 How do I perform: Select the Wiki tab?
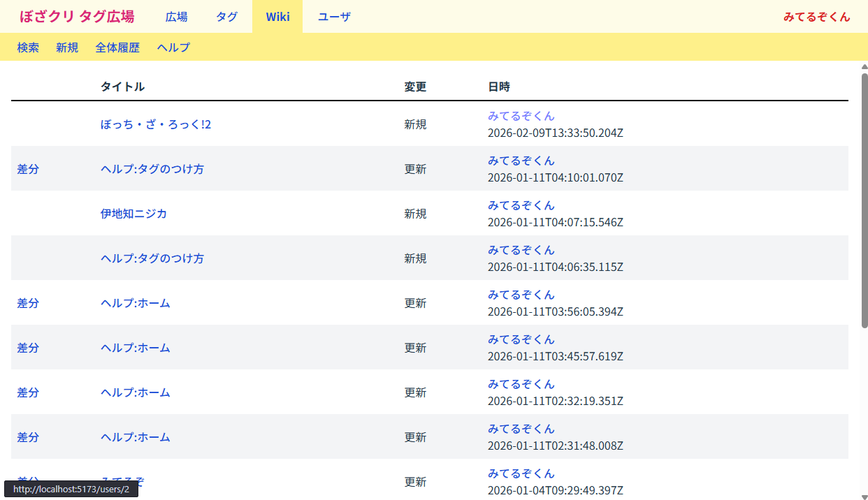click(277, 17)
